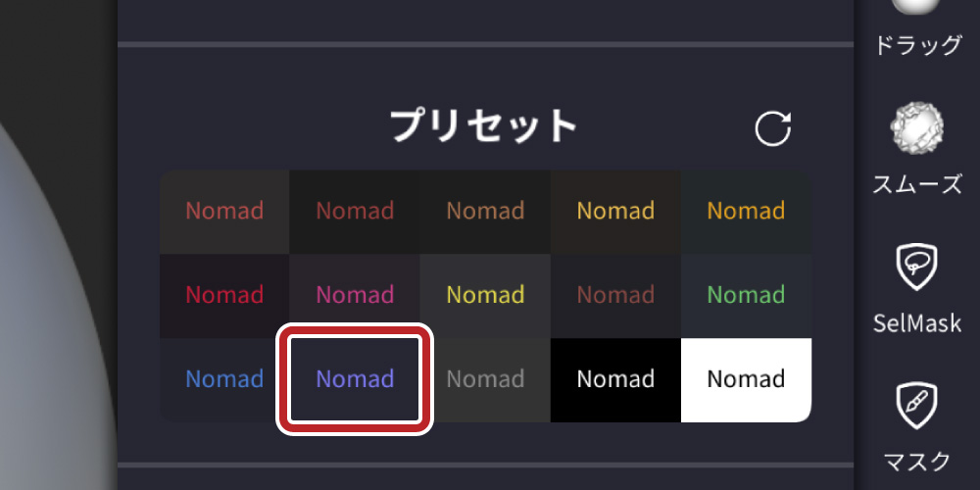Select the top-row dark red Nomad preset
Image resolution: width=980 pixels, height=490 pixels.
pos(355,211)
